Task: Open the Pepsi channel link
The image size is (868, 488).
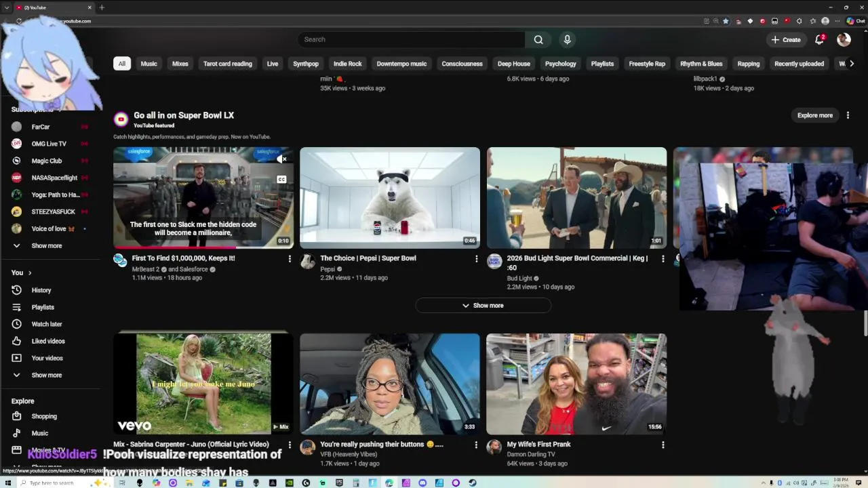Action: pyautogui.click(x=328, y=269)
